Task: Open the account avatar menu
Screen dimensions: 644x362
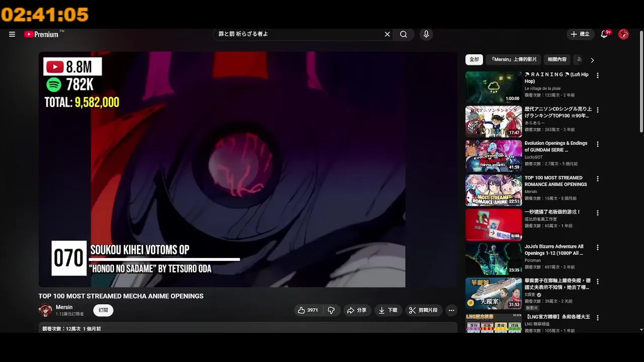Action: 623,34
